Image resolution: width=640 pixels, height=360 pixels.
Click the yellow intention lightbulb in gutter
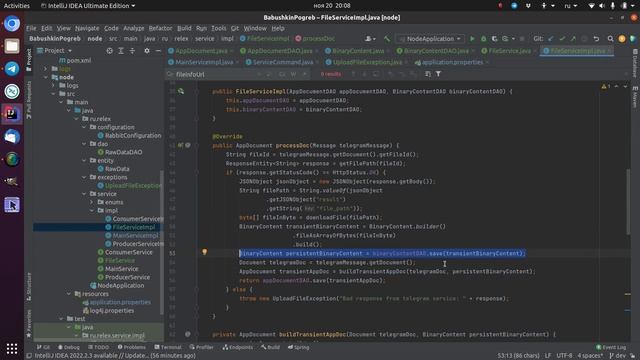[x=204, y=252]
